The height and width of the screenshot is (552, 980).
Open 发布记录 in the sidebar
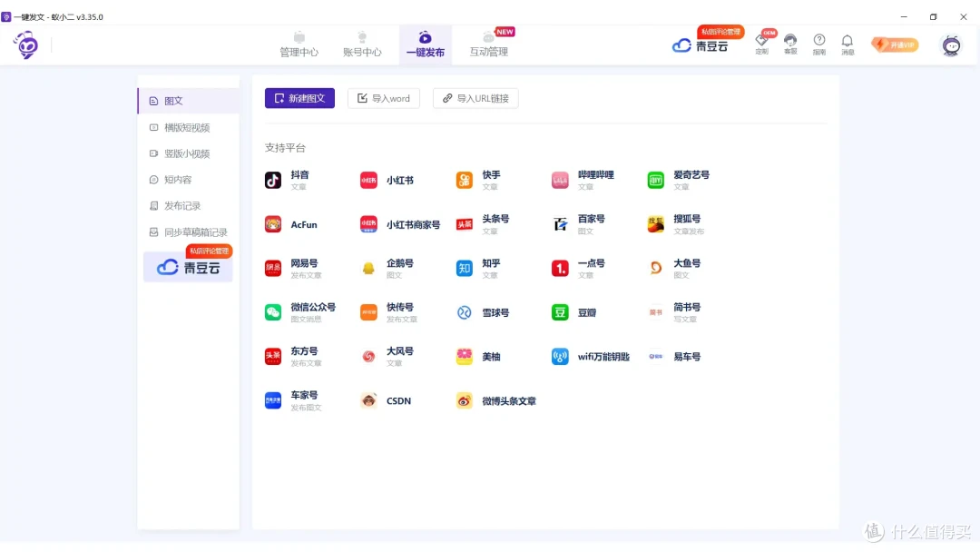[x=188, y=206]
